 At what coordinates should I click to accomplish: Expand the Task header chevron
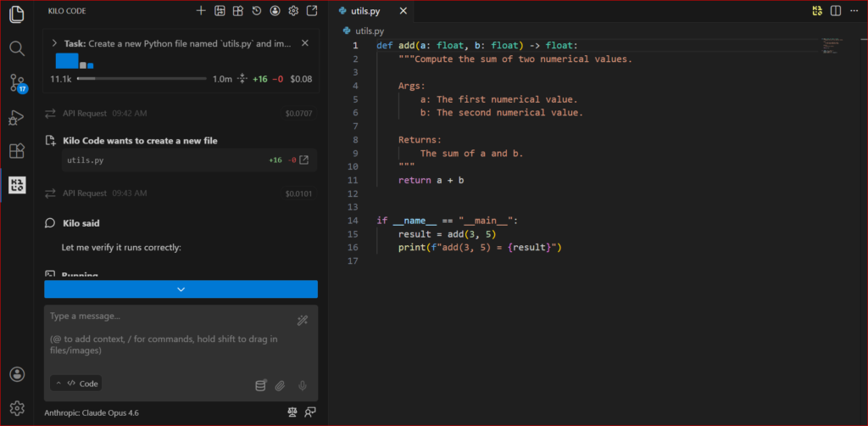click(x=55, y=42)
